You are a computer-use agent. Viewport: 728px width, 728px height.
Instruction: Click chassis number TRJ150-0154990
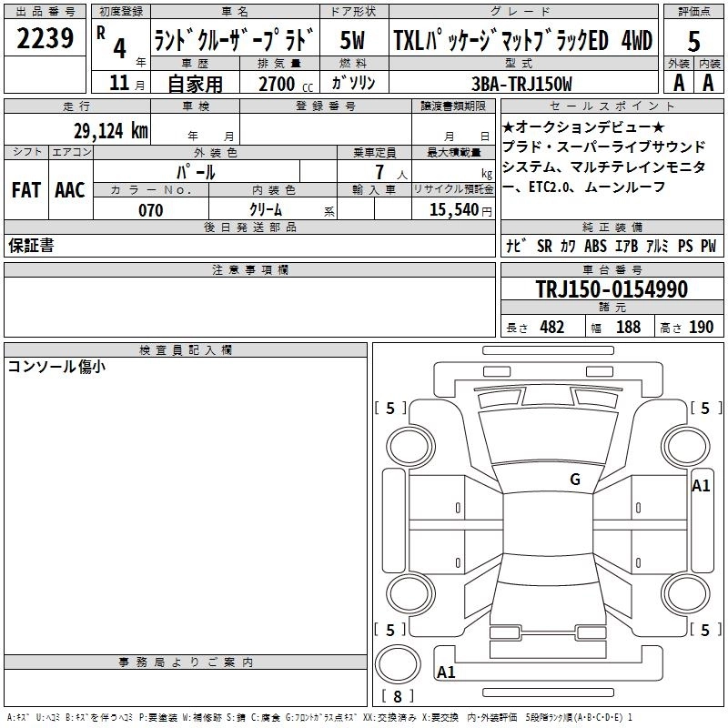coord(612,288)
